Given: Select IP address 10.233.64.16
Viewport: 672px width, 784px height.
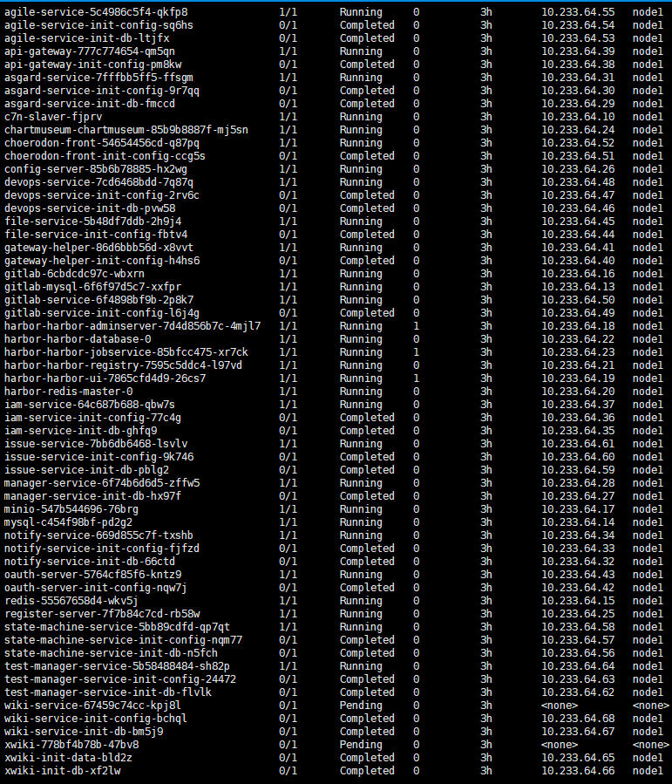Looking at the screenshot, I should [x=578, y=274].
